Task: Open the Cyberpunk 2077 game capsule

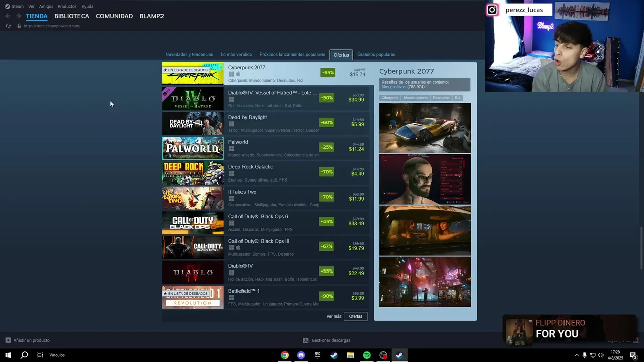Action: click(x=193, y=73)
